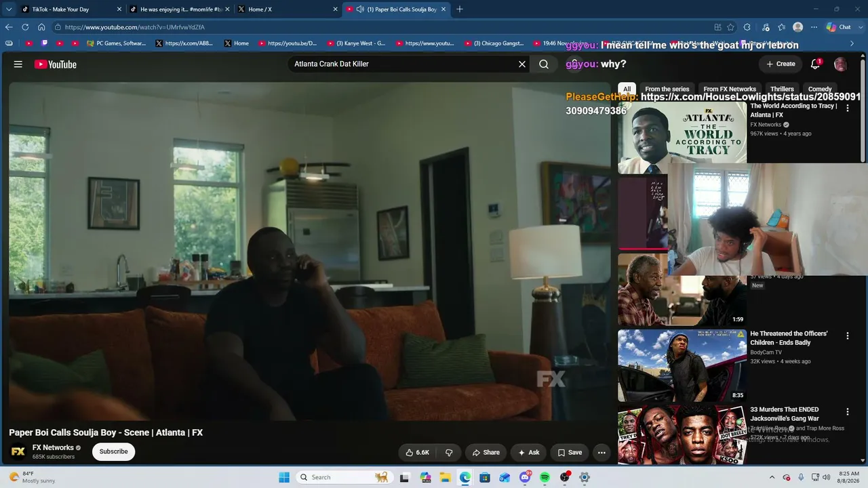
Task: Clear the YouTube search query
Action: (x=522, y=64)
